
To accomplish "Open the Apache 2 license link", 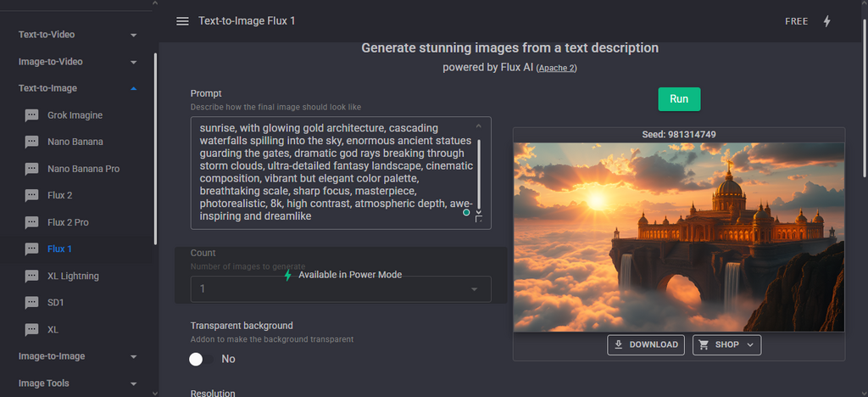I will point(558,68).
